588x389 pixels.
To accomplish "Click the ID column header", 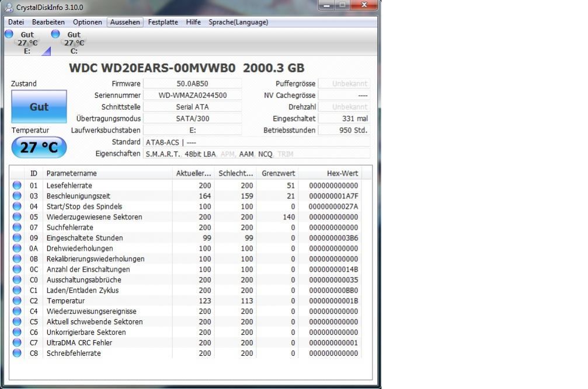I will [34, 173].
